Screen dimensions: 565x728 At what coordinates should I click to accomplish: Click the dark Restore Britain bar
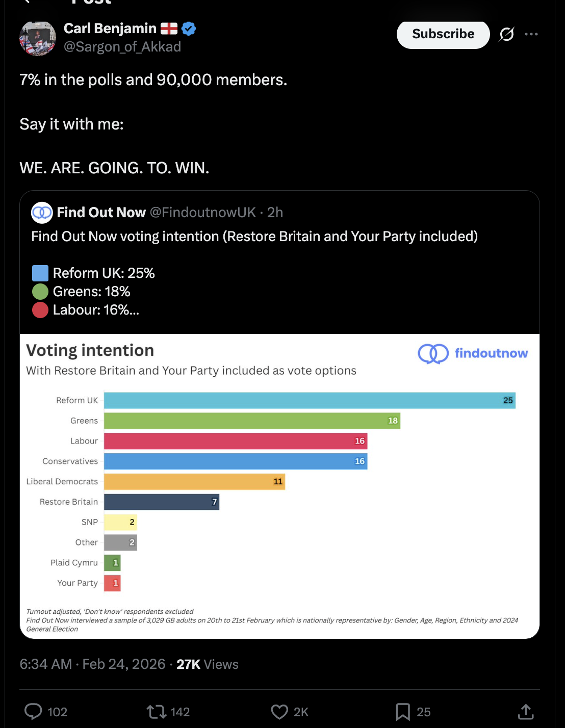pos(161,502)
